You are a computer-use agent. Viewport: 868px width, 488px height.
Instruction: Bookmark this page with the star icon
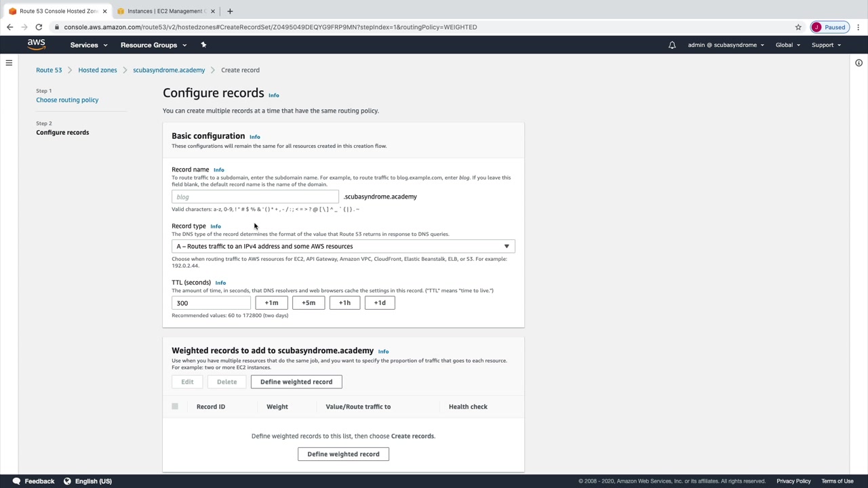click(x=798, y=27)
